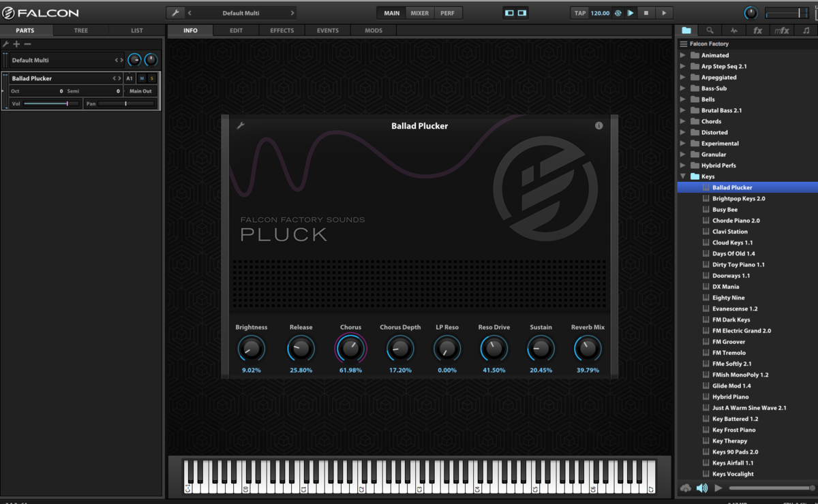The image size is (818, 504).
Task: Click the Clavi Station keyboard icon
Action: pos(706,232)
